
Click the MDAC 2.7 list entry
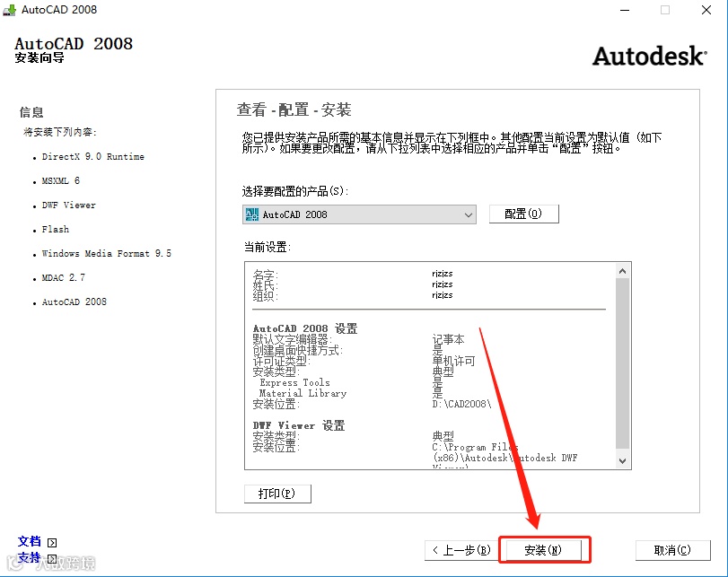point(64,277)
